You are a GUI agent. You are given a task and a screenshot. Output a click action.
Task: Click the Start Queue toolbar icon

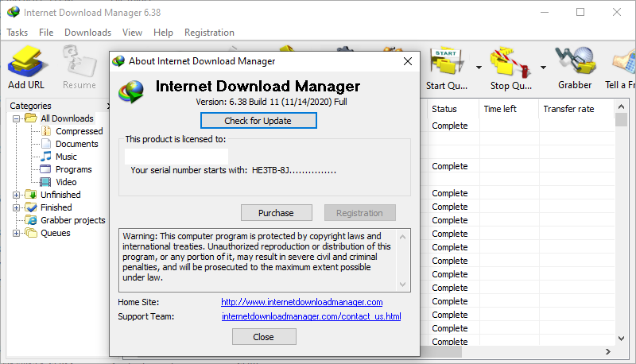pos(447,61)
